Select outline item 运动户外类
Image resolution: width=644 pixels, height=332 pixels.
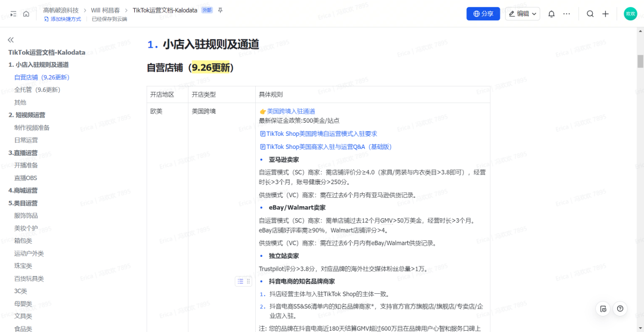click(x=29, y=253)
